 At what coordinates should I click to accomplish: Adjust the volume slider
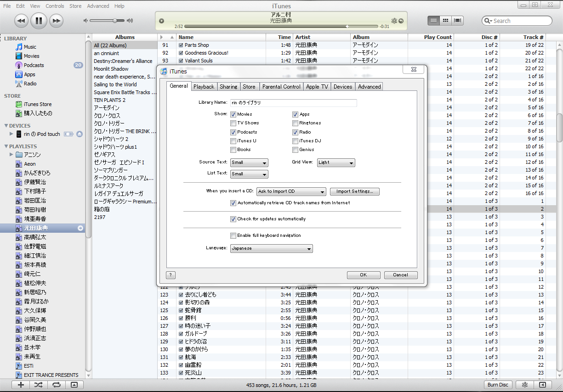pyautogui.click(x=108, y=21)
